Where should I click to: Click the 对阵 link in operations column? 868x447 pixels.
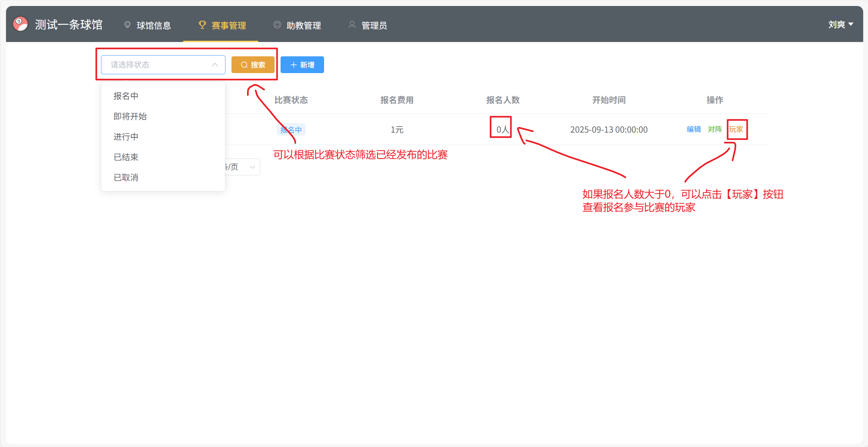[x=715, y=129]
